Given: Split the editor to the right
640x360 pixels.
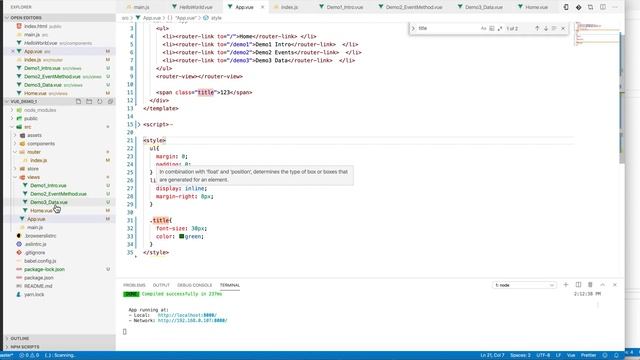Looking at the screenshot, I should click(603, 7).
